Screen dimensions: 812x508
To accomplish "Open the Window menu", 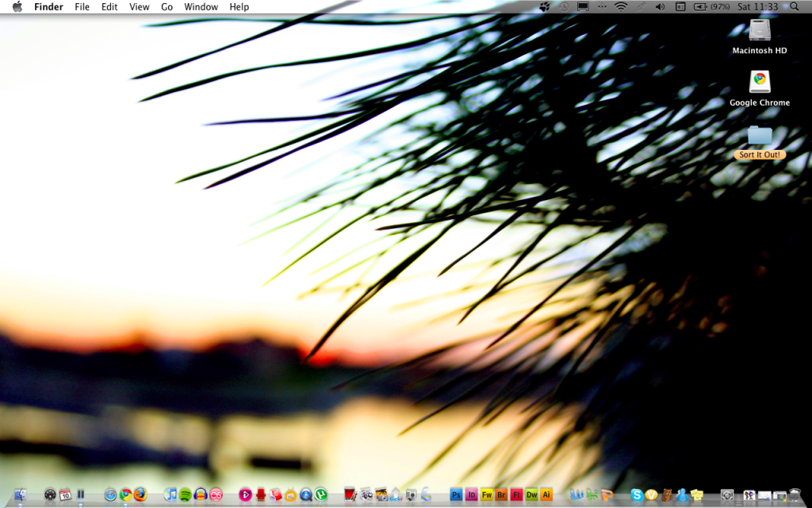I will coord(201,6).
